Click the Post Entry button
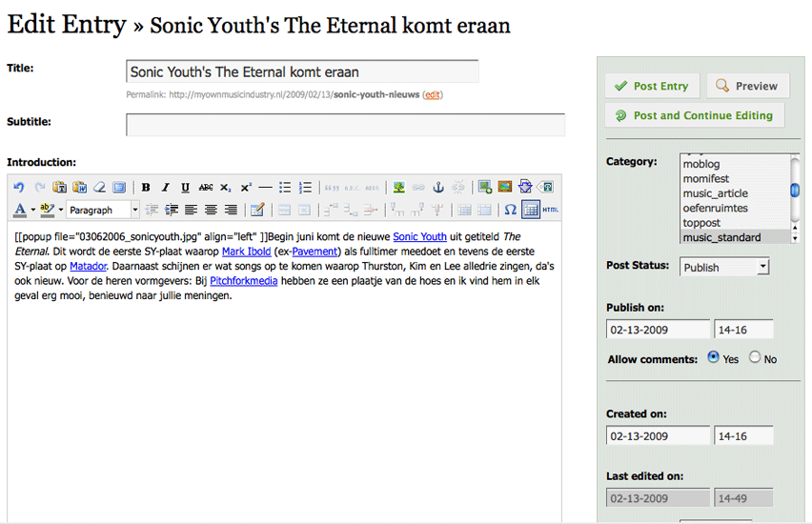812x524 pixels. pos(652,86)
